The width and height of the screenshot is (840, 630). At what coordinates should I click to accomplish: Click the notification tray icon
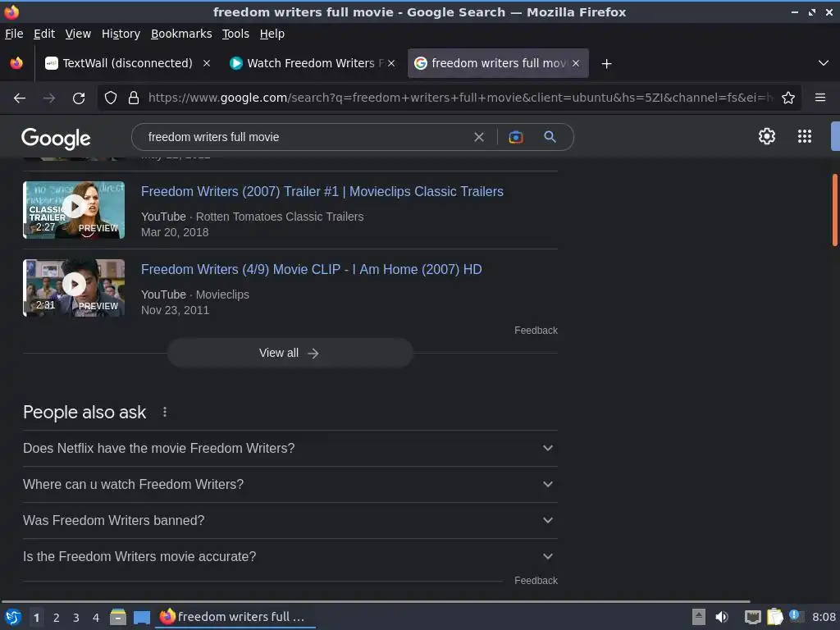[x=796, y=616]
